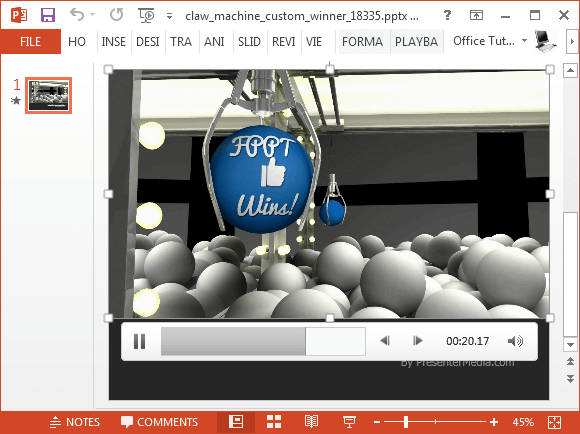Click the scroll up arrow on the vertical scrollbar
The image size is (580, 434).
[570, 70]
